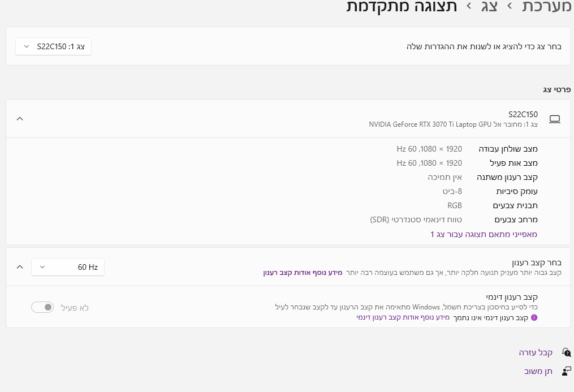Image resolution: width=574 pixels, height=392 pixels.
Task: Collapse the S22C150 display details section
Action: coord(20,119)
